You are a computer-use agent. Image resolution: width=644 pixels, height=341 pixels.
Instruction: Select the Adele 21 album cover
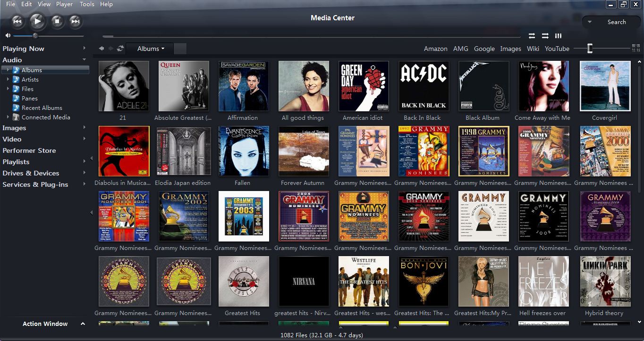[124, 86]
